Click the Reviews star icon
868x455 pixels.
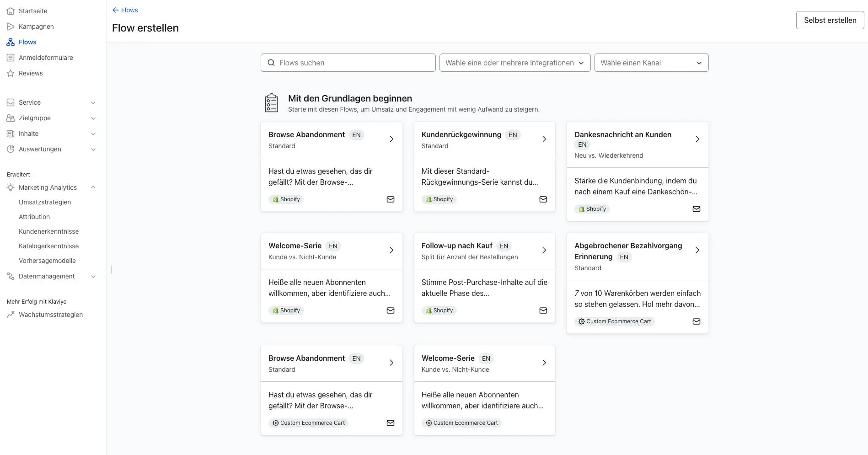[11, 73]
